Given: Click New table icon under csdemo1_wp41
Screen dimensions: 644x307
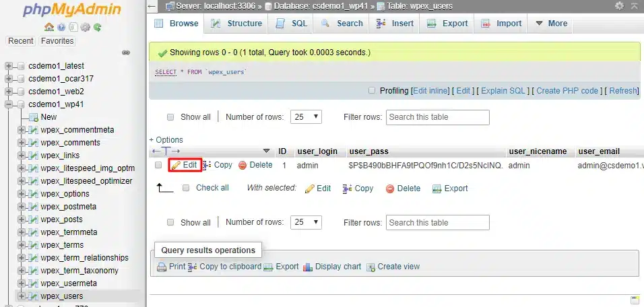Looking at the screenshot, I should coord(34,117).
